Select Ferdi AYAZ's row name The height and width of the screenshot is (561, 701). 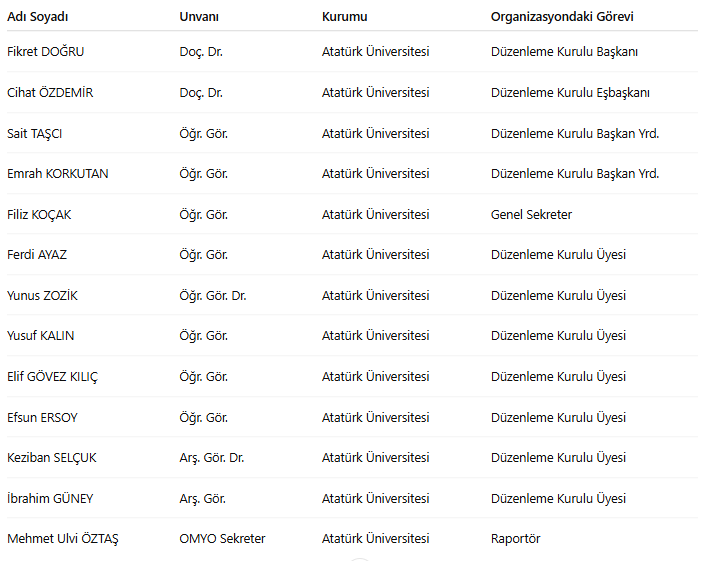pyautogui.click(x=37, y=255)
